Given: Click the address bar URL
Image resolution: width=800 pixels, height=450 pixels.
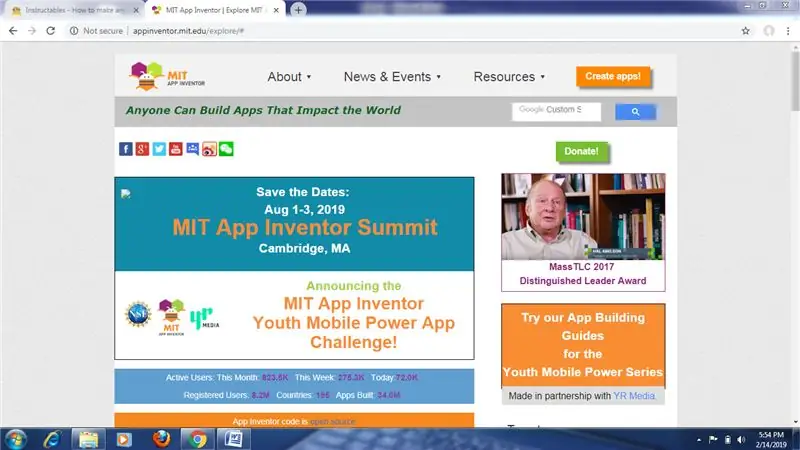Looking at the screenshot, I should (x=188, y=31).
